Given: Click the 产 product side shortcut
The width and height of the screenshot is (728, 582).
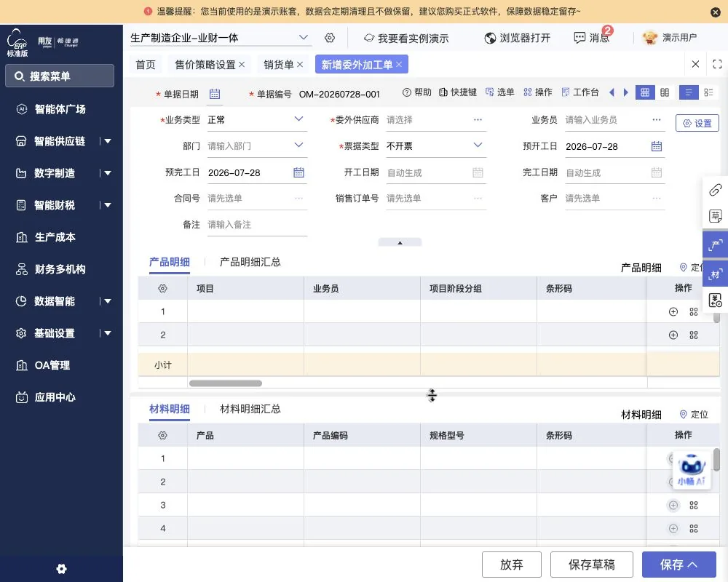Looking at the screenshot, I should [x=715, y=245].
